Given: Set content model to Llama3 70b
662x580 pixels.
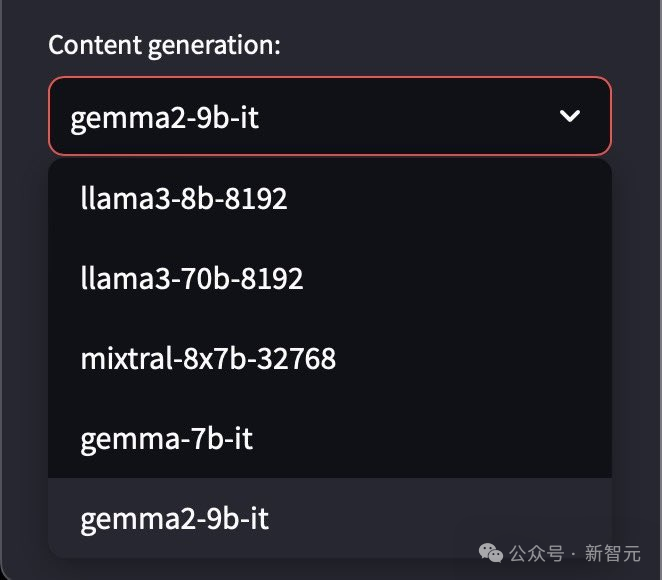Looking at the screenshot, I should [x=192, y=278].
